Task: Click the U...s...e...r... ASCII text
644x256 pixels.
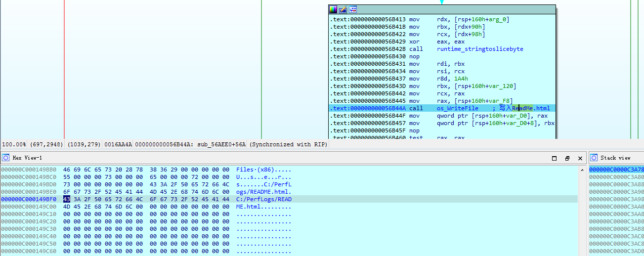Action: click(264, 176)
